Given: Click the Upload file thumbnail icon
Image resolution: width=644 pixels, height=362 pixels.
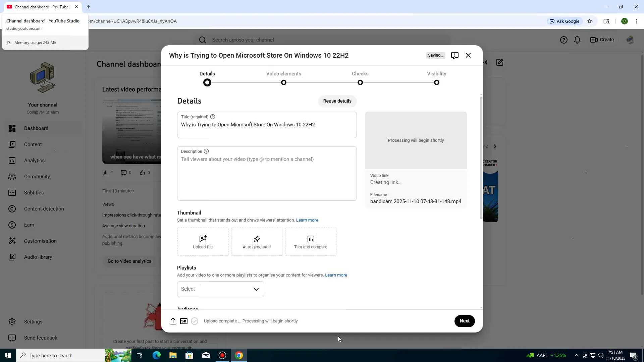Looking at the screenshot, I should pyautogui.click(x=203, y=239).
